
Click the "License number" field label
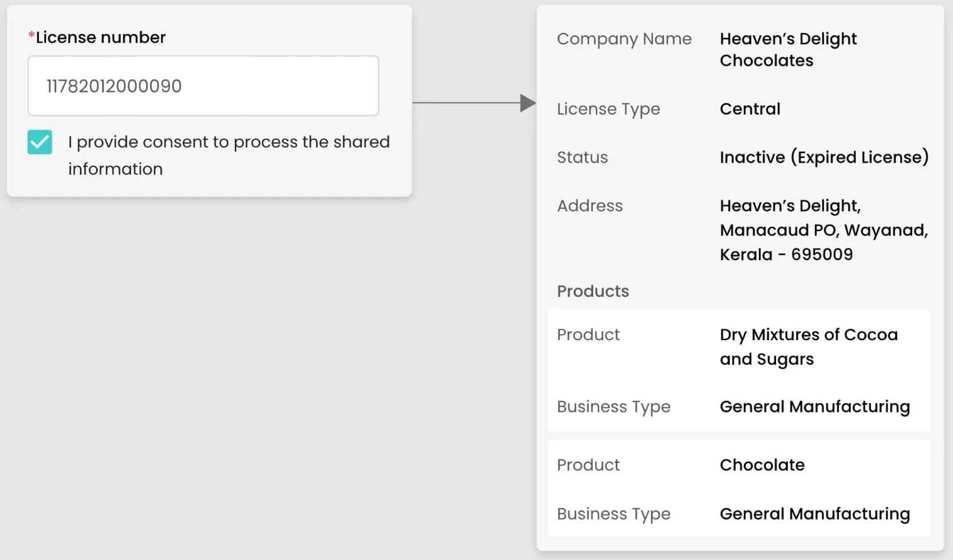100,38
